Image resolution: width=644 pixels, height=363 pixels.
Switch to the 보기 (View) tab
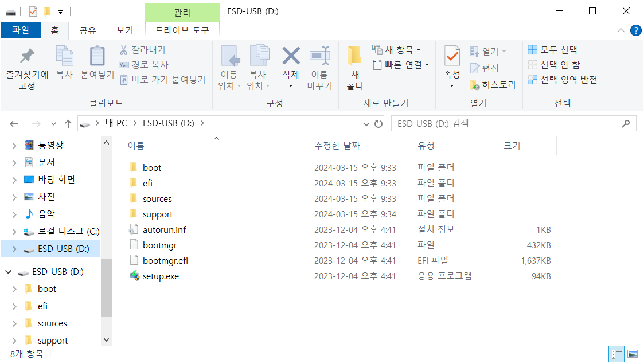[124, 31]
